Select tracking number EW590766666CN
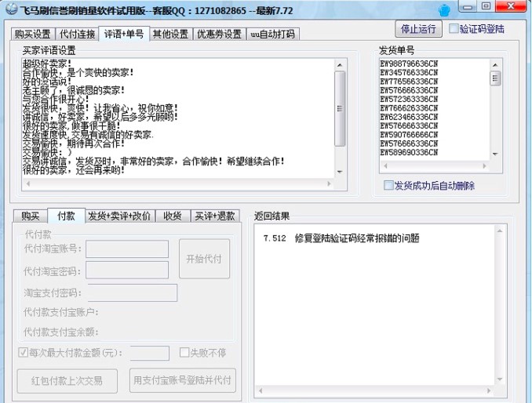Viewport: 532px width, 403px height. pyautogui.click(x=409, y=135)
